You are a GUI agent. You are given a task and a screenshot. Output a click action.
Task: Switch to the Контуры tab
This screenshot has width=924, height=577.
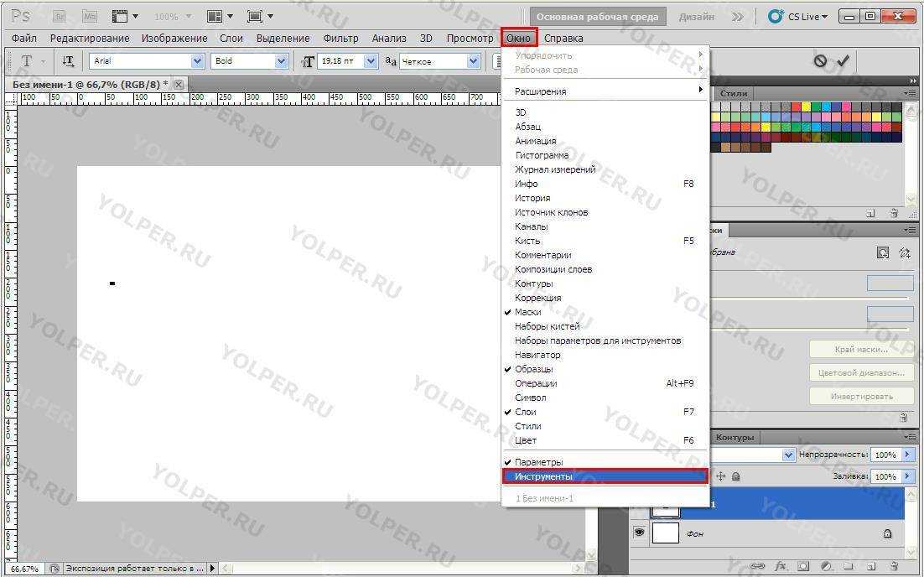click(735, 437)
